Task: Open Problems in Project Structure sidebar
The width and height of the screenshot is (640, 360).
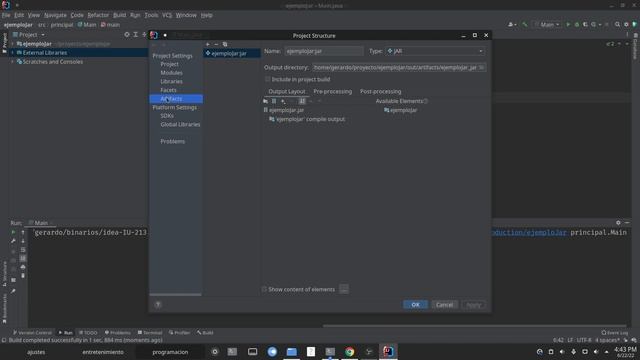Action: (x=173, y=141)
